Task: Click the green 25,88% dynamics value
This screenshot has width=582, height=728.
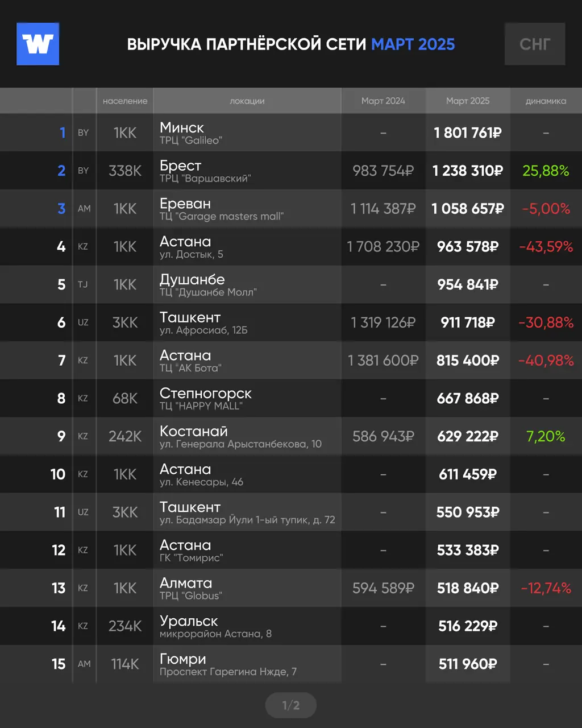Action: click(x=546, y=171)
